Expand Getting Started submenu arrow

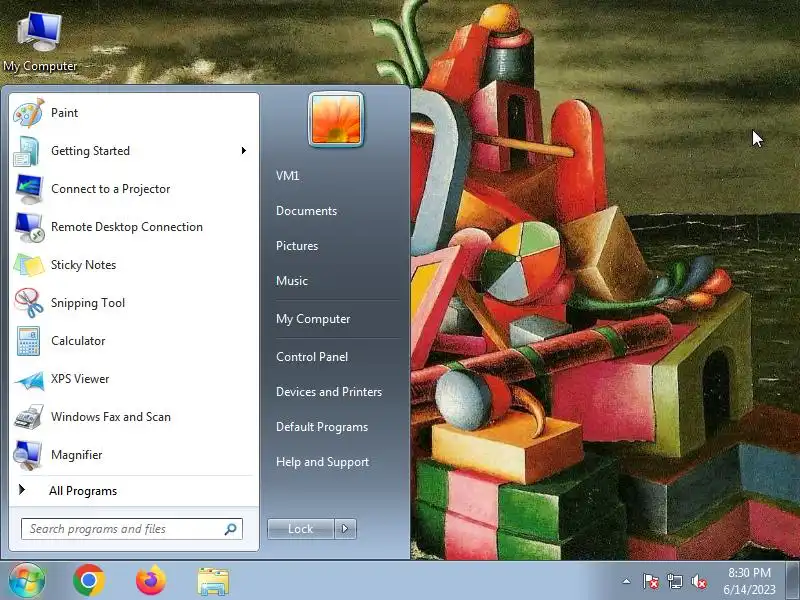pyautogui.click(x=244, y=151)
